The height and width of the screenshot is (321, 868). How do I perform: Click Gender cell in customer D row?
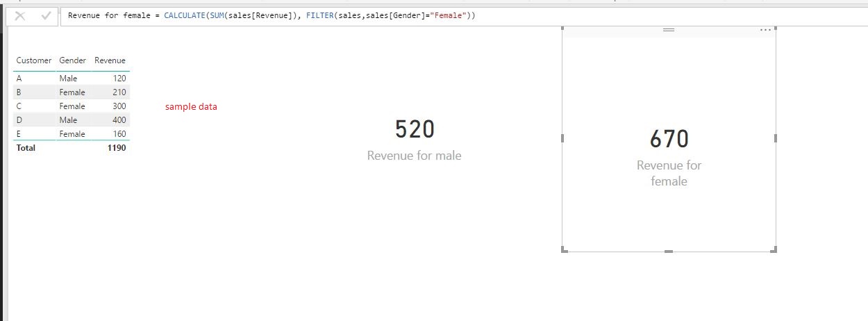[68, 120]
